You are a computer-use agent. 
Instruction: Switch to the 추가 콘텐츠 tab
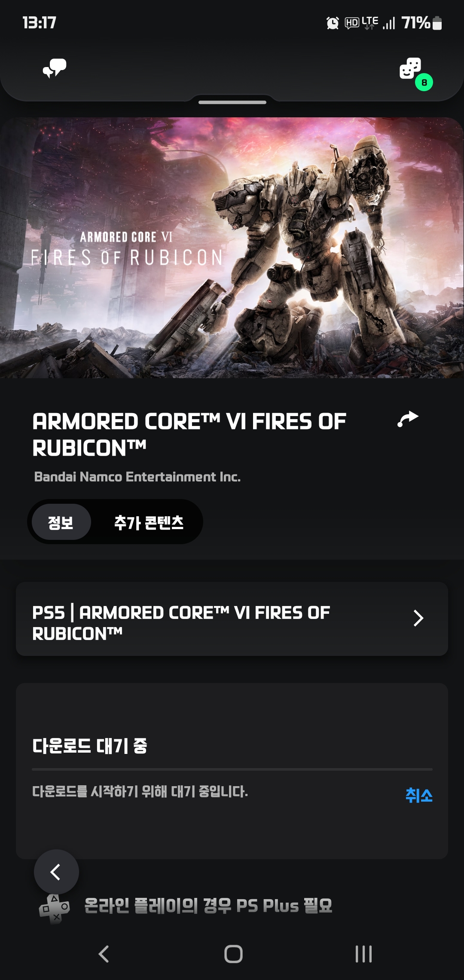pyautogui.click(x=149, y=522)
